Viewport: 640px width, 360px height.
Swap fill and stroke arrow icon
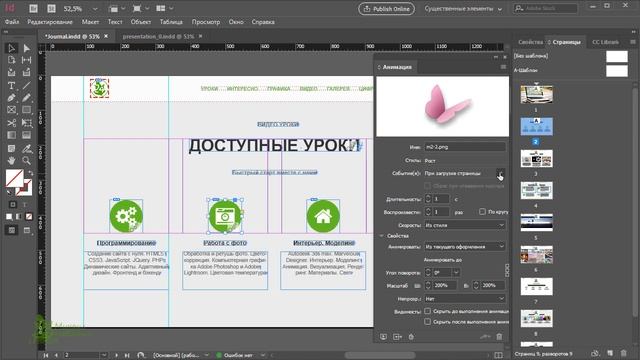(30, 173)
